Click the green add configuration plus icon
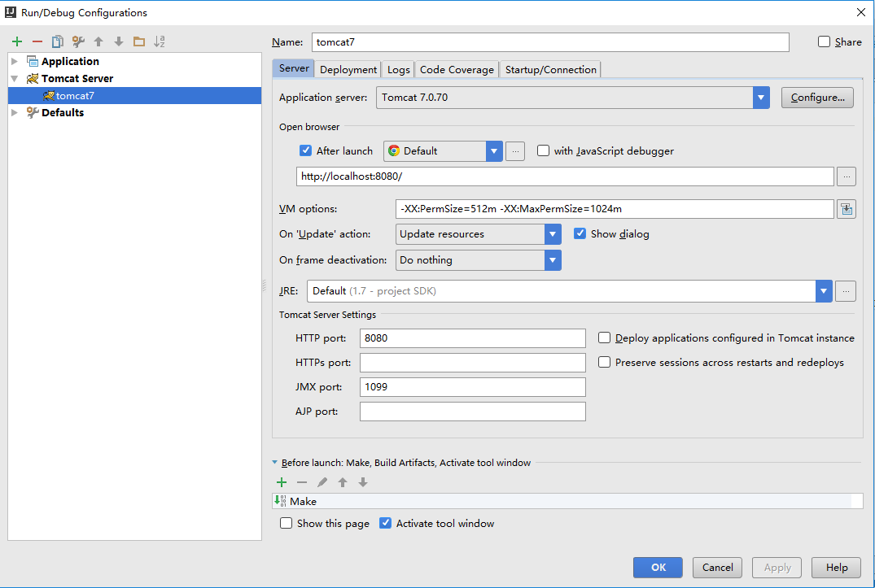The image size is (875, 588). pyautogui.click(x=17, y=41)
